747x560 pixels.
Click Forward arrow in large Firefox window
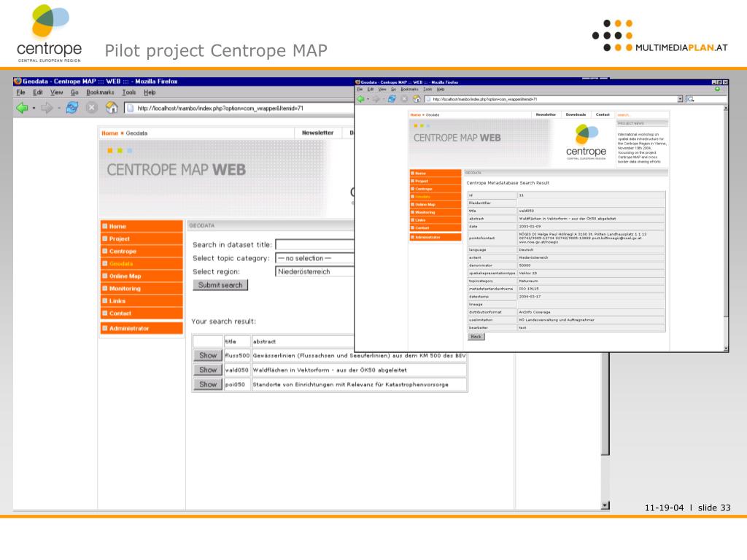(x=47, y=108)
